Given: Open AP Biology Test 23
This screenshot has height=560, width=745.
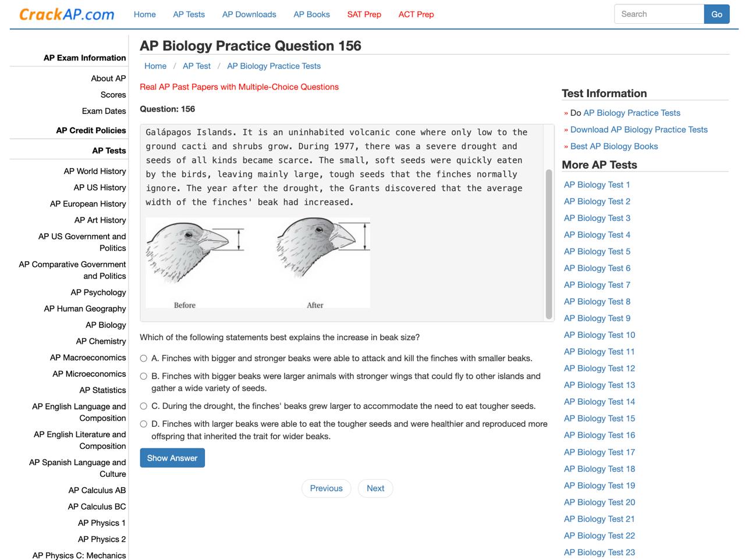Looking at the screenshot, I should (x=599, y=552).
